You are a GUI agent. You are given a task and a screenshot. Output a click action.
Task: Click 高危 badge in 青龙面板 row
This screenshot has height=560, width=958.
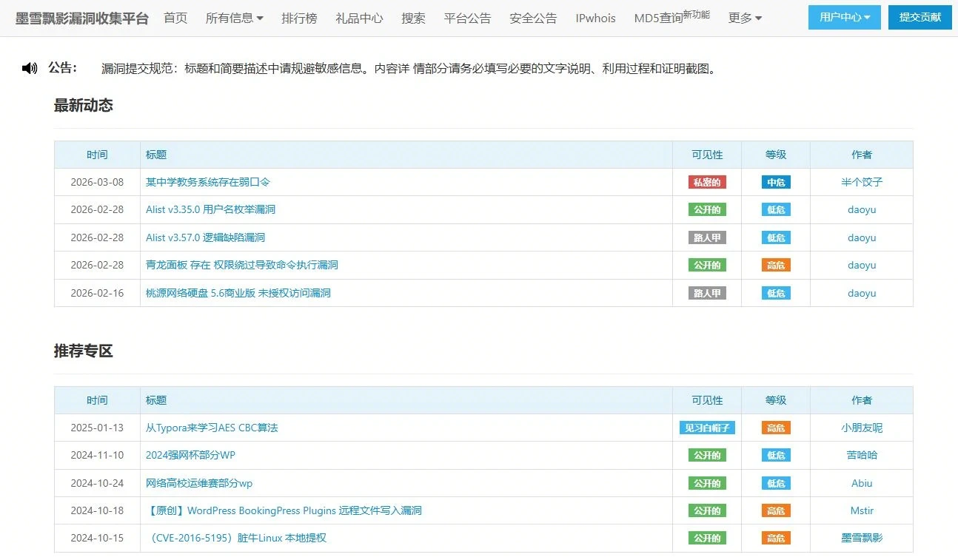pos(775,265)
